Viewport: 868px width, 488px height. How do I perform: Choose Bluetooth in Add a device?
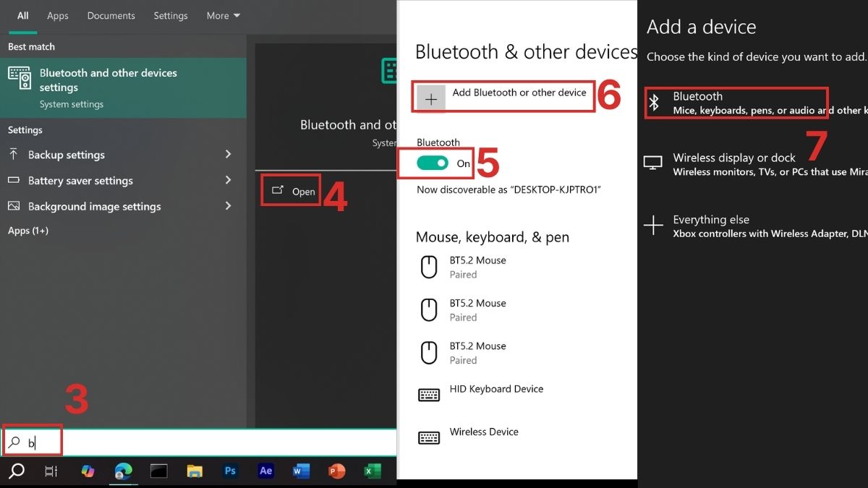[x=736, y=103]
